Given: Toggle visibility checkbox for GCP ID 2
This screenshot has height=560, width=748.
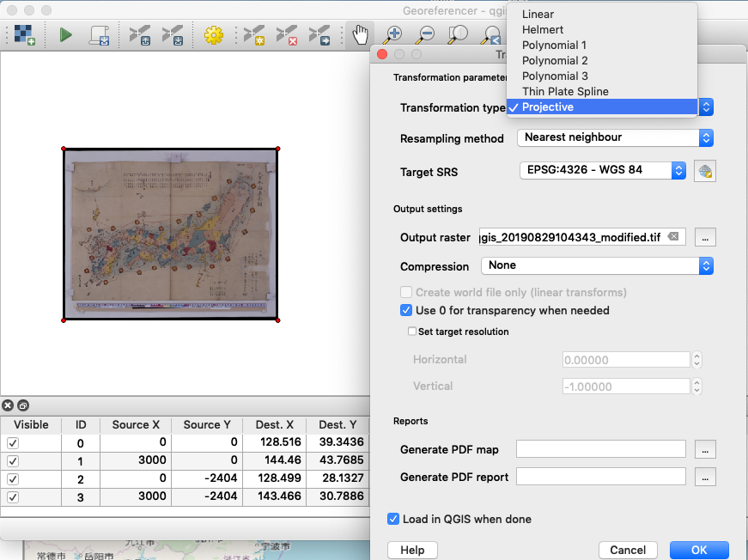Looking at the screenshot, I should 13,479.
